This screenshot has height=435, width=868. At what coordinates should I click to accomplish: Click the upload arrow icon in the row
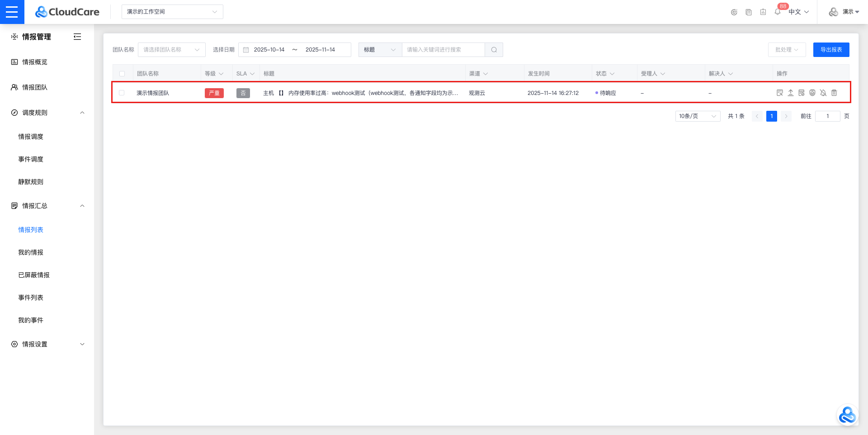(791, 93)
